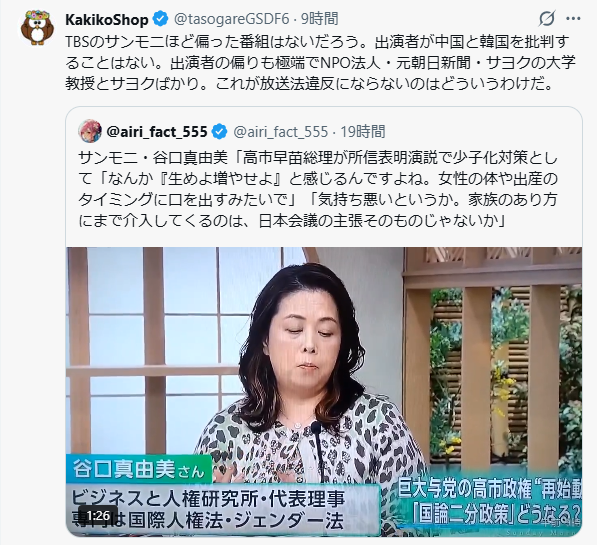
Task: Open the Grok slashed-circle icon
Action: click(547, 18)
